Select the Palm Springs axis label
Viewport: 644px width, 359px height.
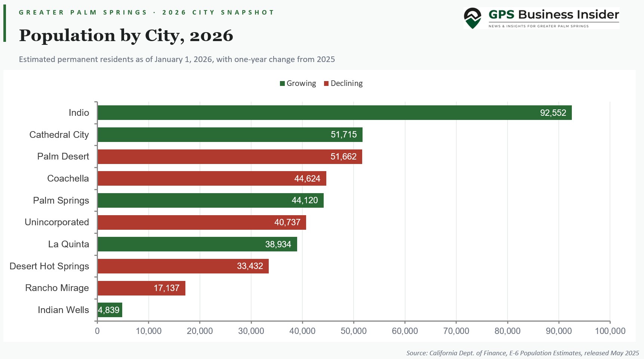click(61, 201)
